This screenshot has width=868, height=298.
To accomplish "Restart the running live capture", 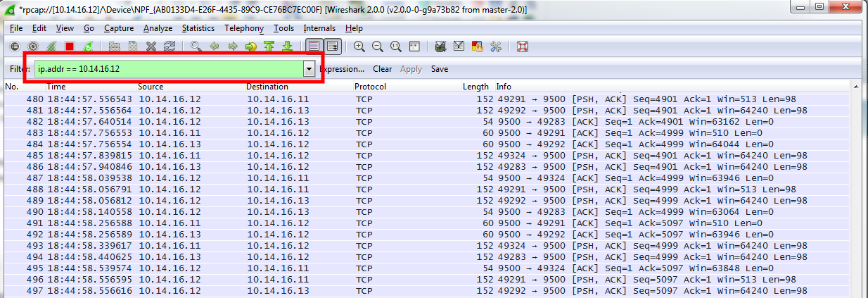I will (x=88, y=46).
